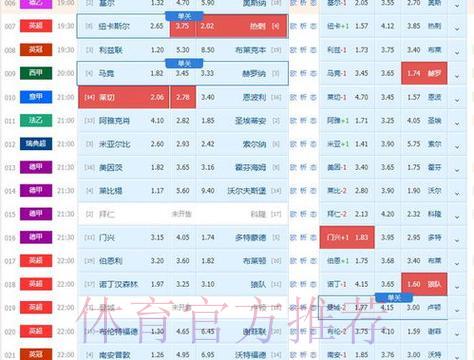Deselect away win odds 2.02 in match 007
474x360 pixels.
[242, 26]
